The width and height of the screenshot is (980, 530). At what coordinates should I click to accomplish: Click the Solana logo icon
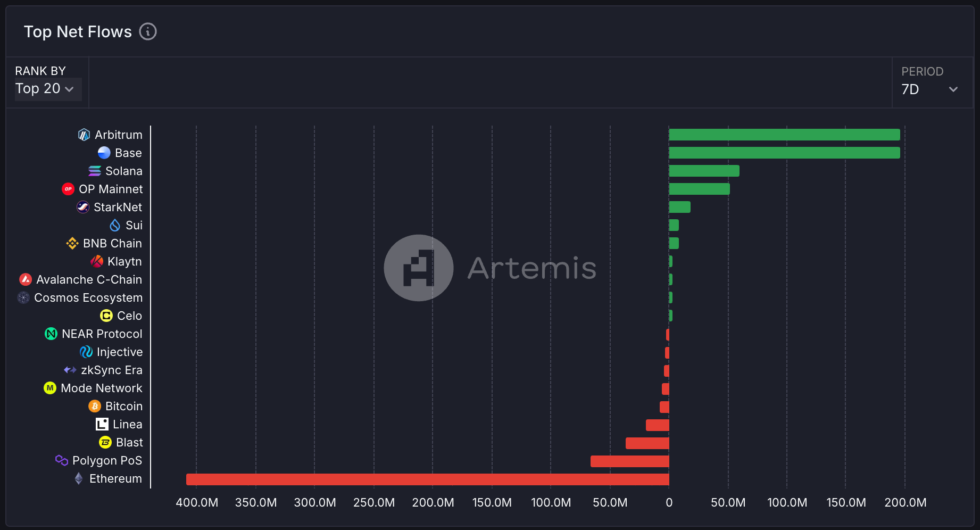tap(95, 171)
